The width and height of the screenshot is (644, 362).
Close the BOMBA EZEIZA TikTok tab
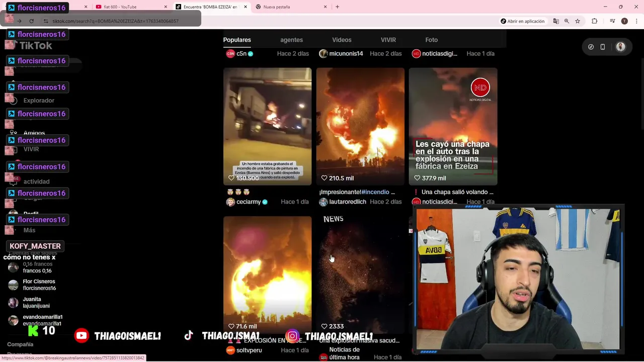point(246,7)
